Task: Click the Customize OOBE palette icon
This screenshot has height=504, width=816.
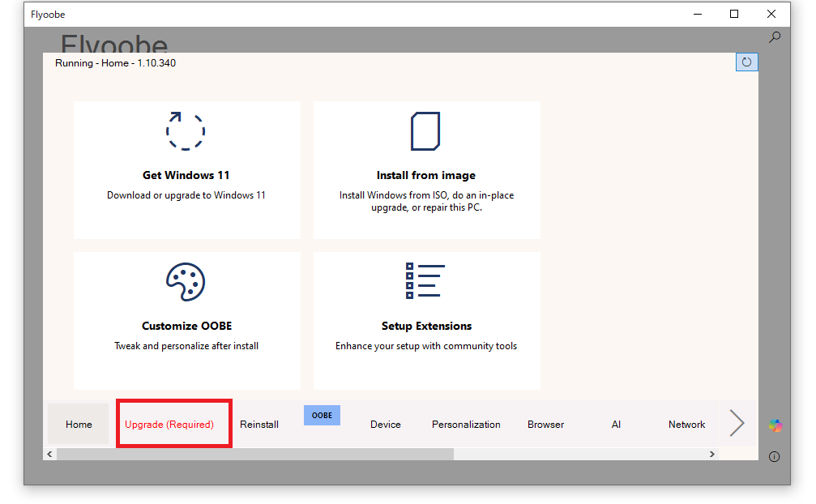Action: tap(186, 282)
